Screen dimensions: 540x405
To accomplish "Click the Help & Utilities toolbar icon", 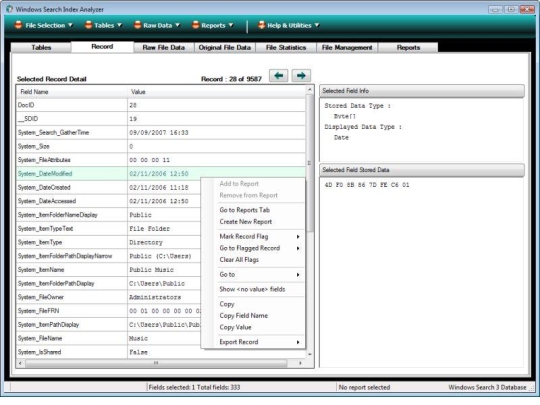I will click(261, 25).
